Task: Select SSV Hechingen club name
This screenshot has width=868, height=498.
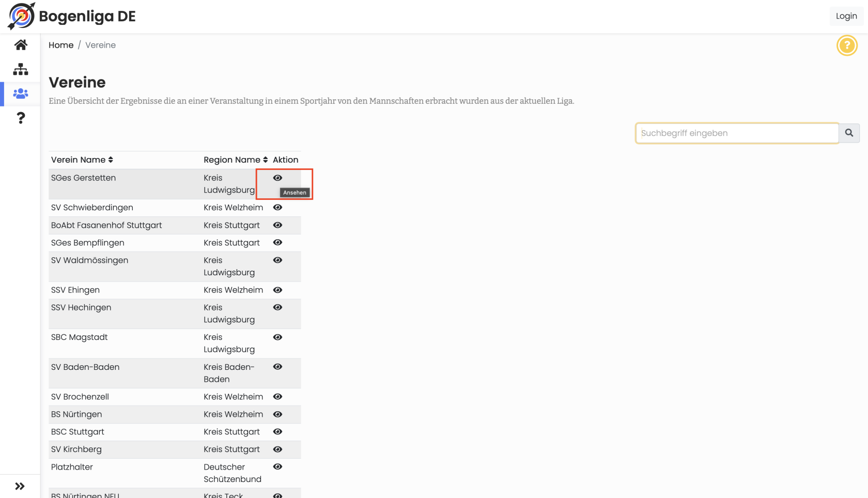Action: 81,307
